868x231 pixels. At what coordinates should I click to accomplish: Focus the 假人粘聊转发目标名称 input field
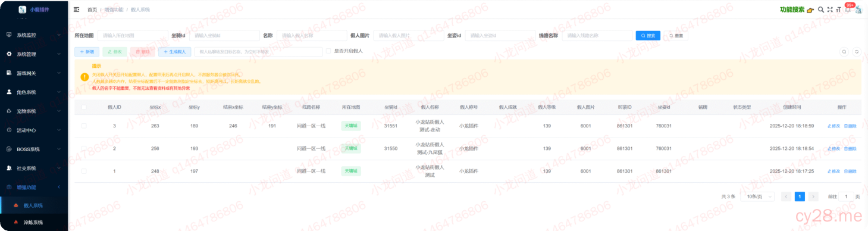coord(258,52)
